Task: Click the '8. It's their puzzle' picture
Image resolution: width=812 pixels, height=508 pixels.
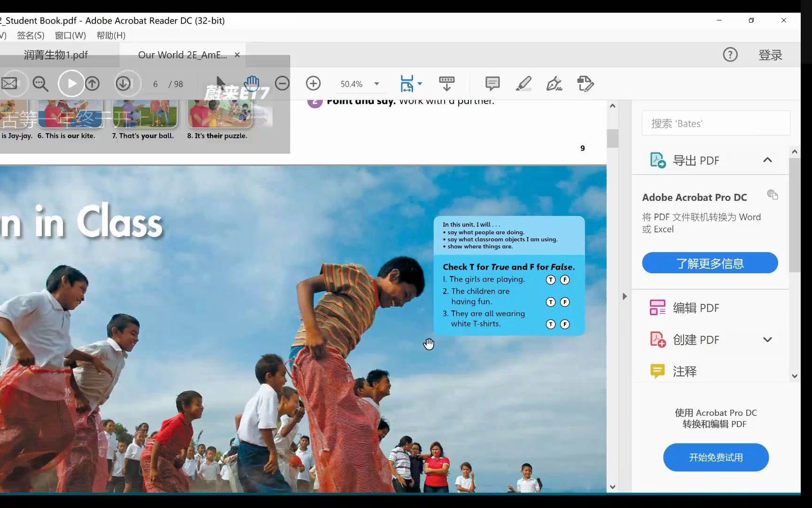Action: [220, 114]
